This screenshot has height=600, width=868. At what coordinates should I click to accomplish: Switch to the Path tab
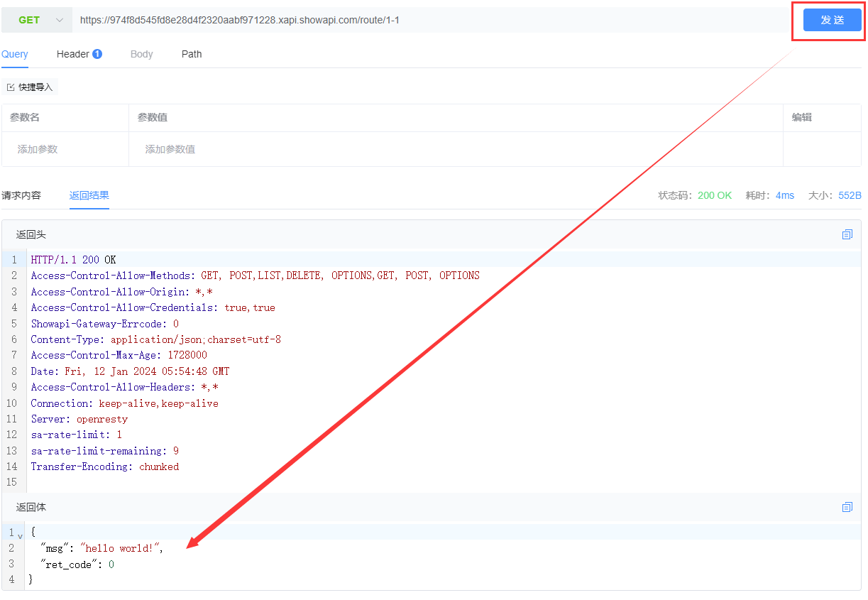(x=192, y=54)
